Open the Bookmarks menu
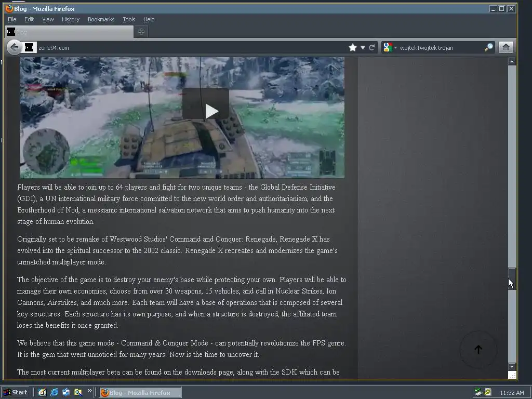 coord(101,19)
